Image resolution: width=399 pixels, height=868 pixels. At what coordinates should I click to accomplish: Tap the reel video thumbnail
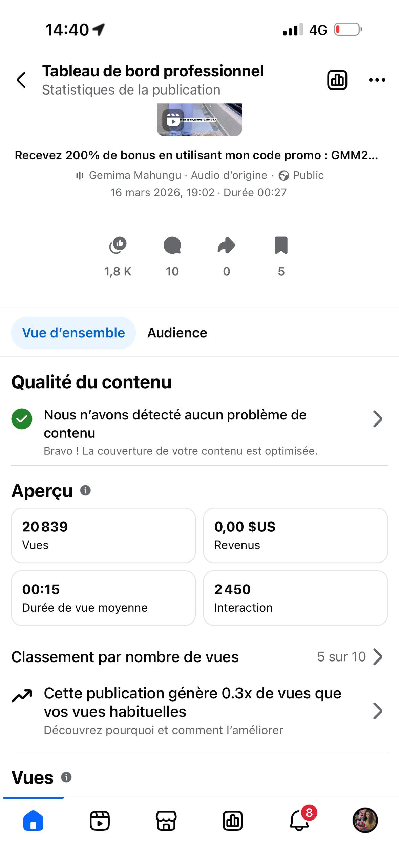pyautogui.click(x=199, y=120)
